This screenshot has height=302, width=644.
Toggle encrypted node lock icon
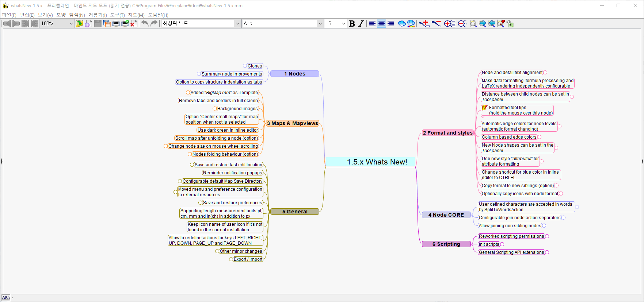coord(510,23)
